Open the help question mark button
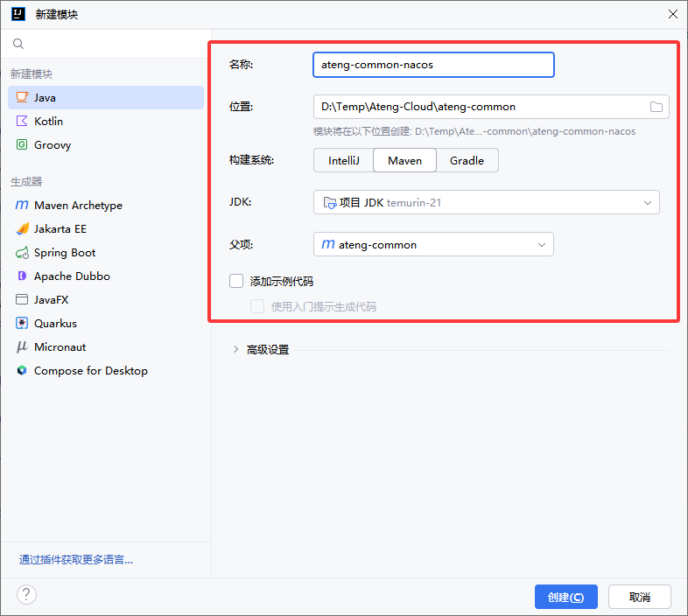 click(27, 596)
